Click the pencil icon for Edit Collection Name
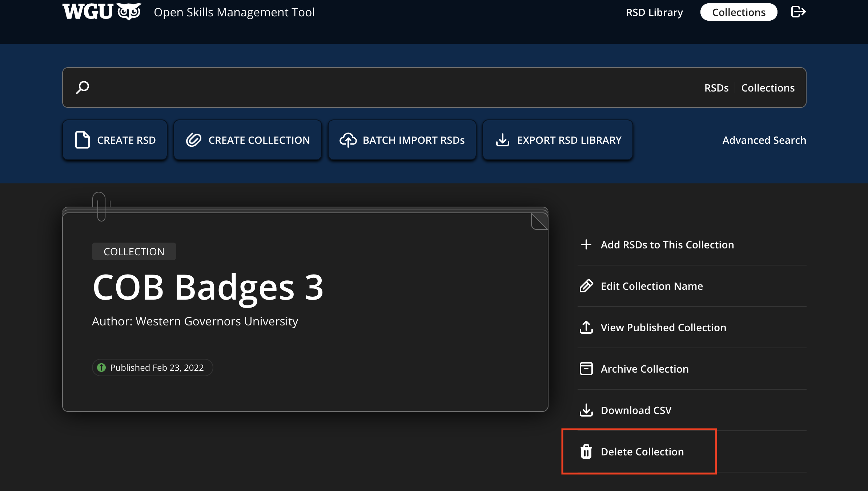The height and width of the screenshot is (491, 868). pos(586,286)
